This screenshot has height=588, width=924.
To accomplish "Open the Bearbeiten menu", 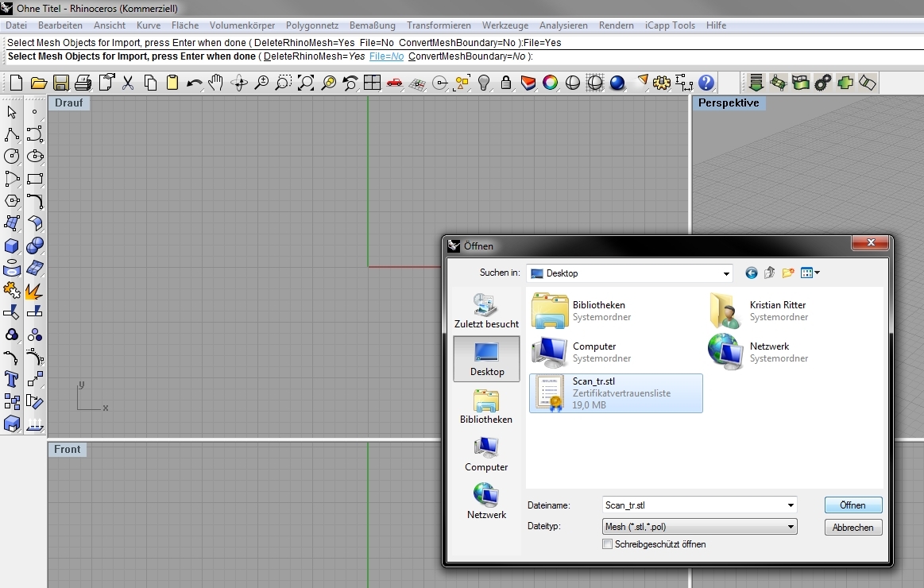I will pos(60,25).
